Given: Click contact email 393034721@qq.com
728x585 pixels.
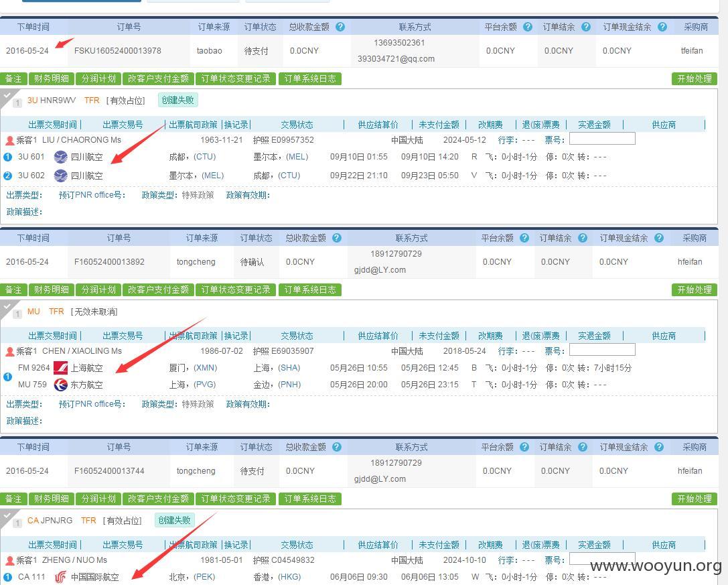Looking at the screenshot, I should 396,59.
